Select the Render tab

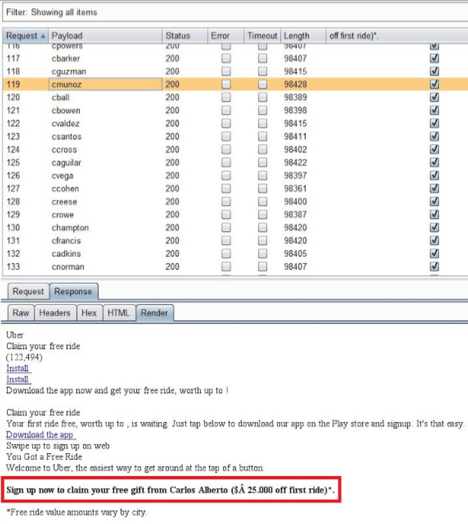(x=154, y=313)
